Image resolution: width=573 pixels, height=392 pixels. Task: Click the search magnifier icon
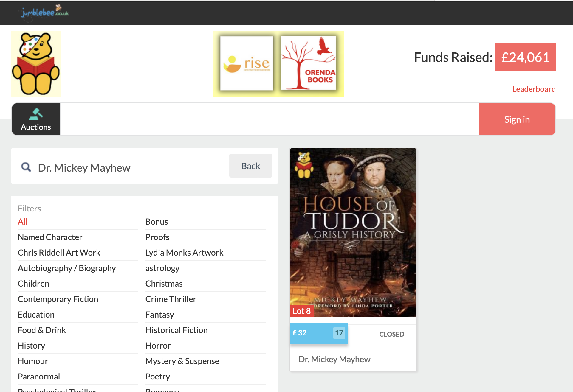26,167
